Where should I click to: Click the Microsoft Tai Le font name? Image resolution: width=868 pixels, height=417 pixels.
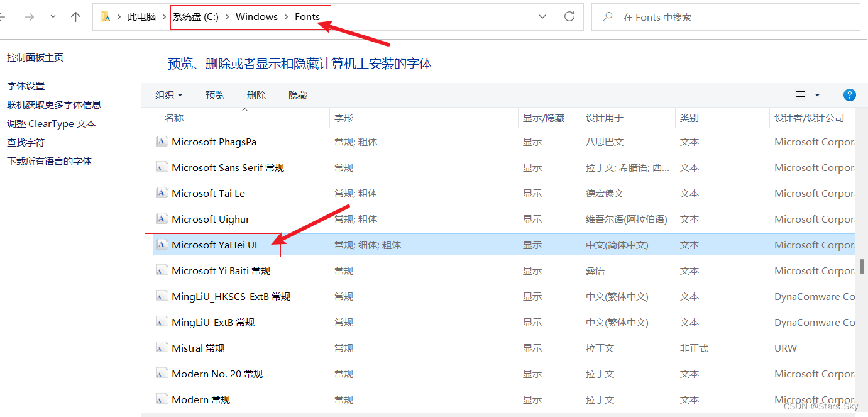click(209, 193)
